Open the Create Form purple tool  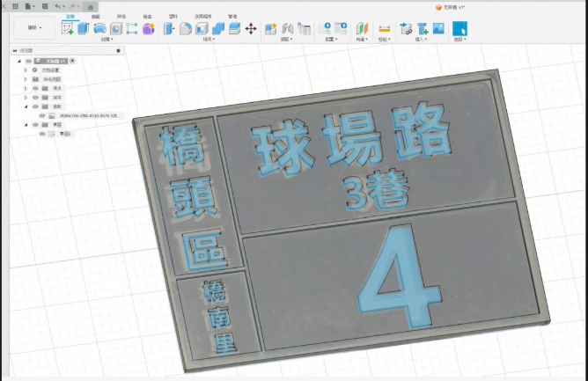[149, 28]
